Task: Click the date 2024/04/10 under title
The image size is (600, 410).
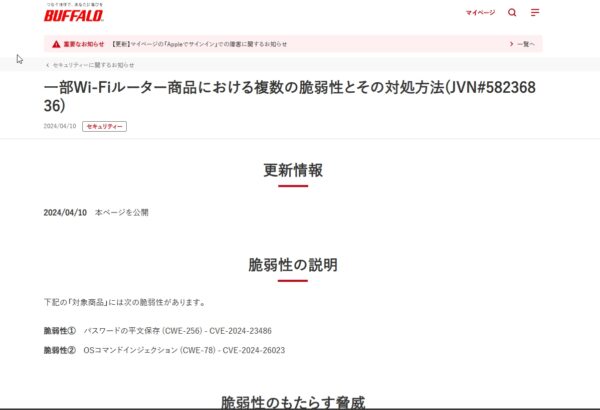Action: [x=60, y=126]
